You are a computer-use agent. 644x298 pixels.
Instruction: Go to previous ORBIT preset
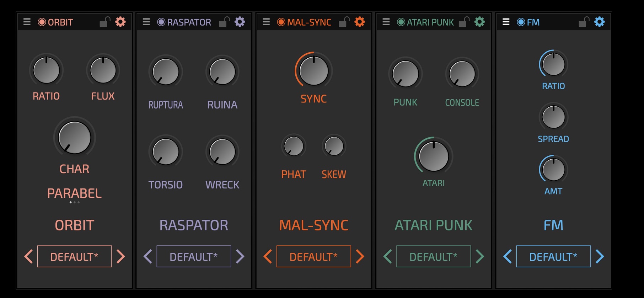pyautogui.click(x=29, y=256)
